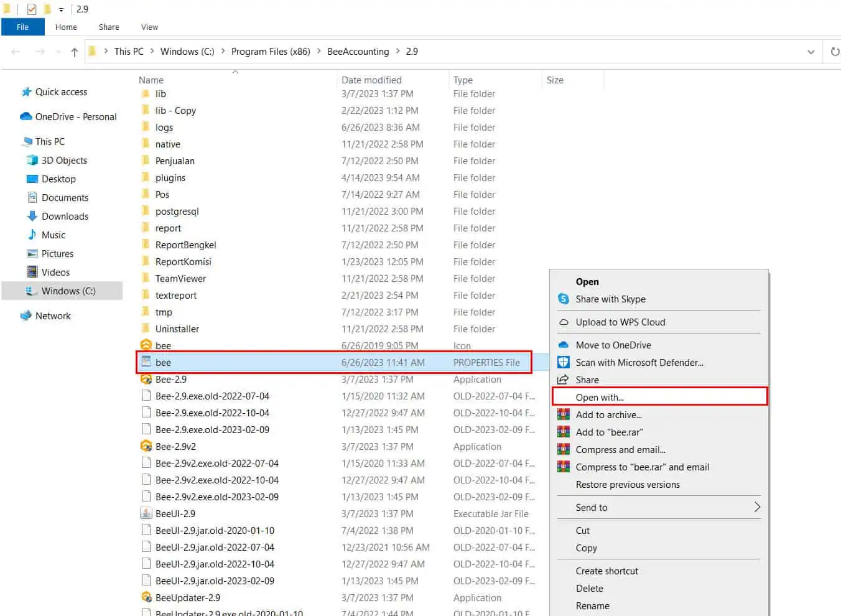This screenshot has height=616, width=841.
Task: Choose Rename in the context menu
Action: [x=593, y=605]
